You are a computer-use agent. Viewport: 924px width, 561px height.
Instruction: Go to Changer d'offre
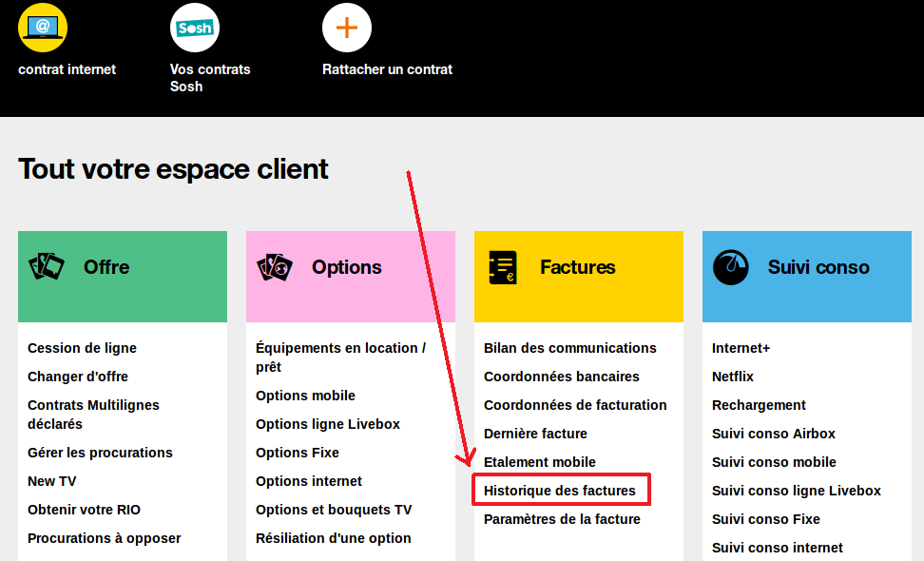click(78, 377)
